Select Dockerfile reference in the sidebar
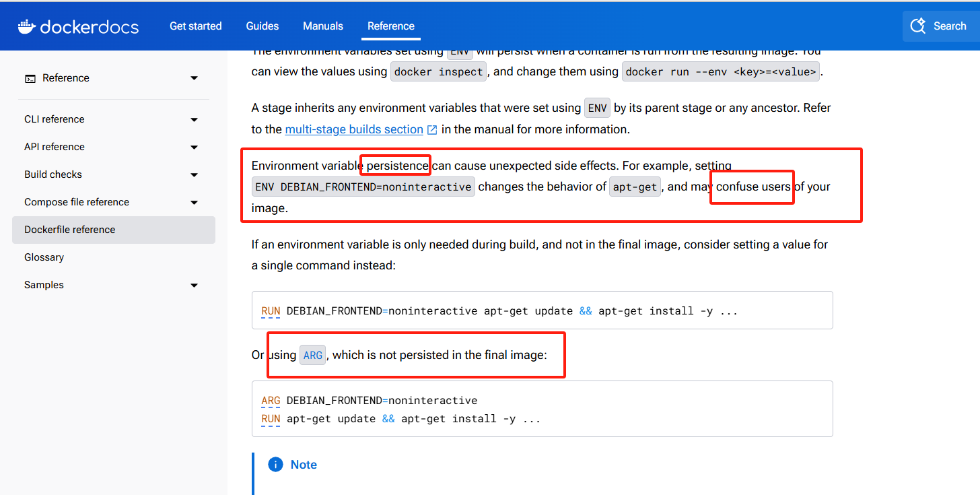The image size is (980, 495). point(70,230)
